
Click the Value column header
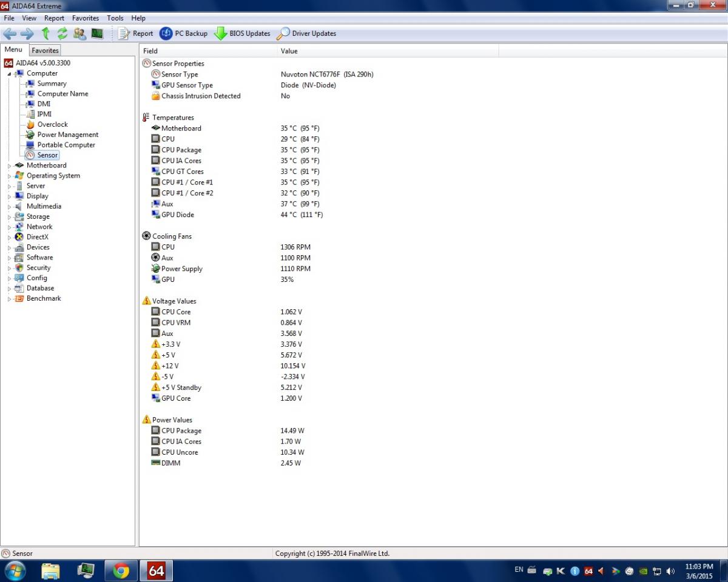pyautogui.click(x=388, y=51)
